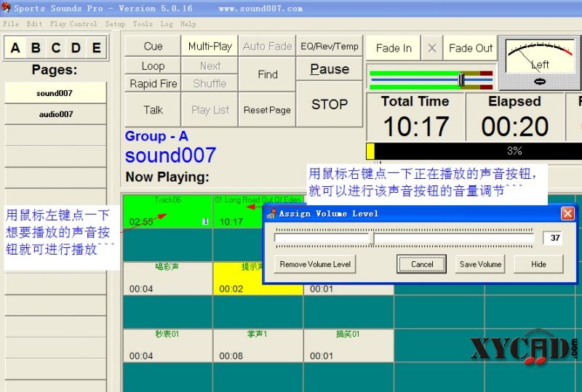The height and width of the screenshot is (392, 582).
Task: Pause the current playback
Action: pos(330,68)
